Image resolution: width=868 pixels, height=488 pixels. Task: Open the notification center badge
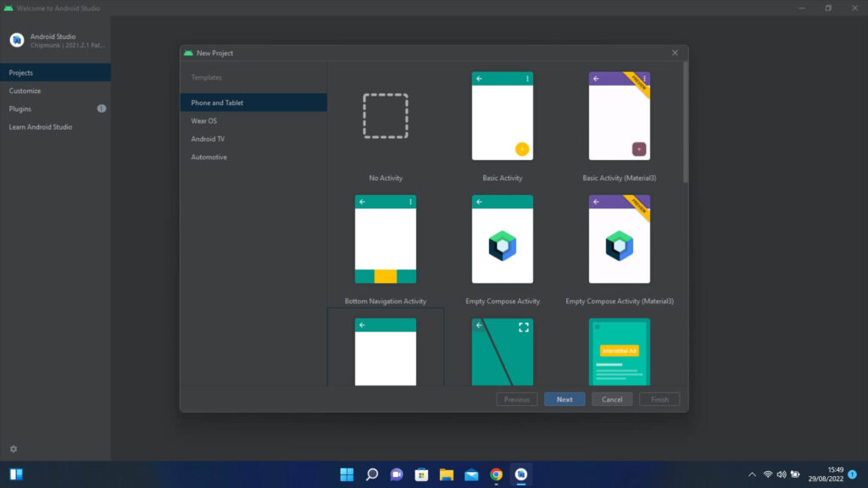coord(853,474)
